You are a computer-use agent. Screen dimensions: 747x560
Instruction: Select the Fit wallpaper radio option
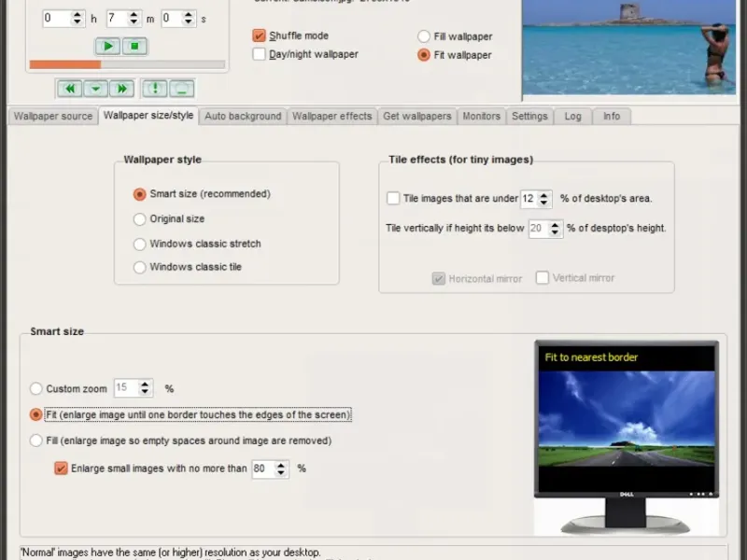pos(424,55)
